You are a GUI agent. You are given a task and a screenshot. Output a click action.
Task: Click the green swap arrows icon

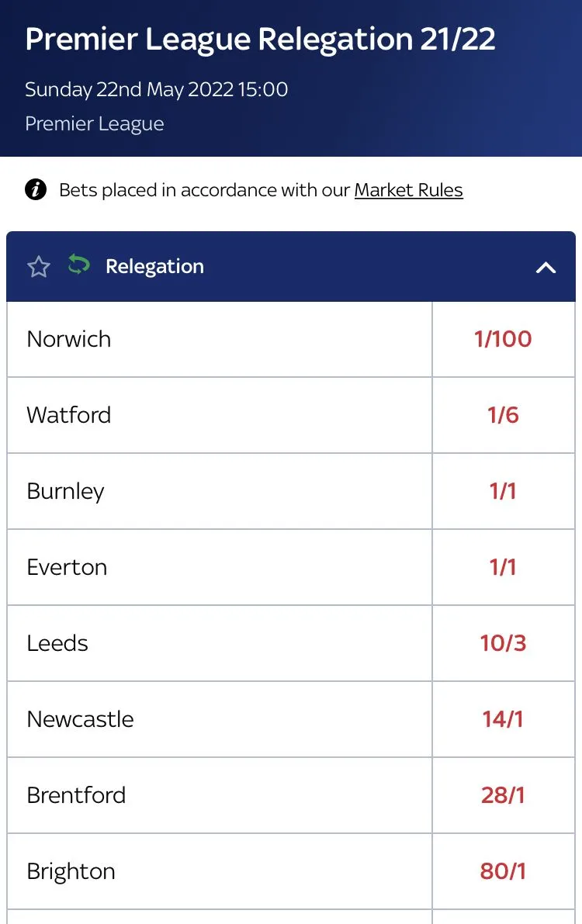(x=78, y=265)
